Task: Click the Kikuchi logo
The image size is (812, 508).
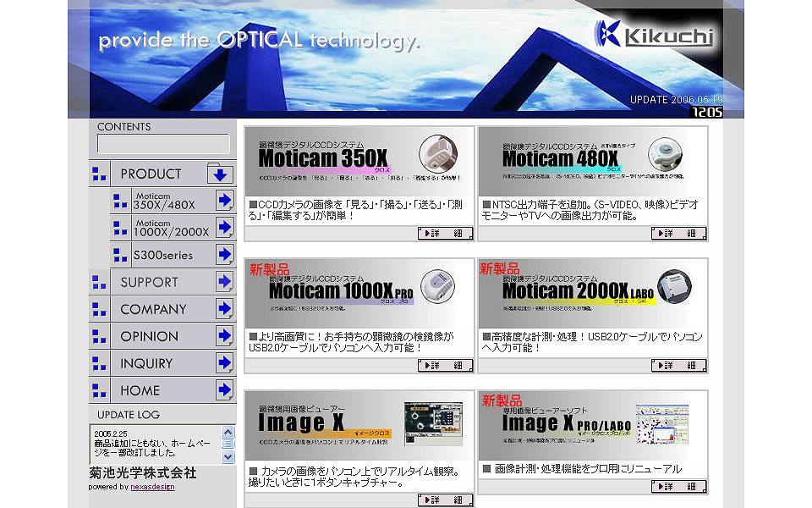Action: 654,36
